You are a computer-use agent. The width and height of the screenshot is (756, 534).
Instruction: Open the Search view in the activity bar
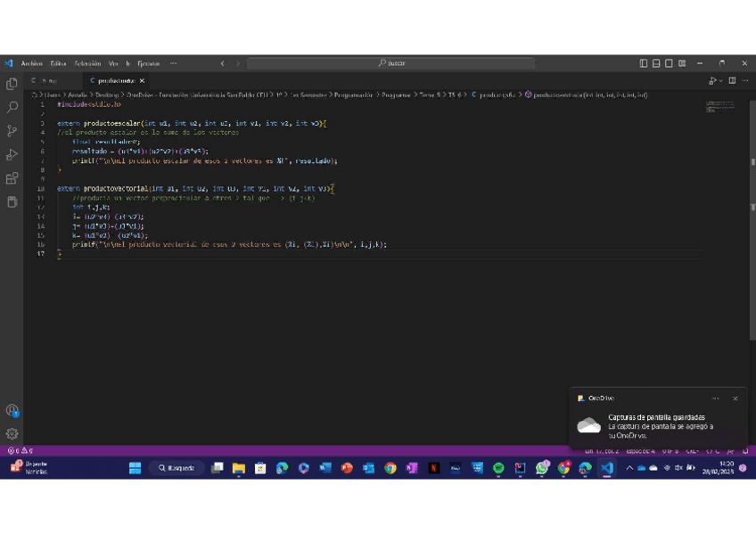pos(12,107)
